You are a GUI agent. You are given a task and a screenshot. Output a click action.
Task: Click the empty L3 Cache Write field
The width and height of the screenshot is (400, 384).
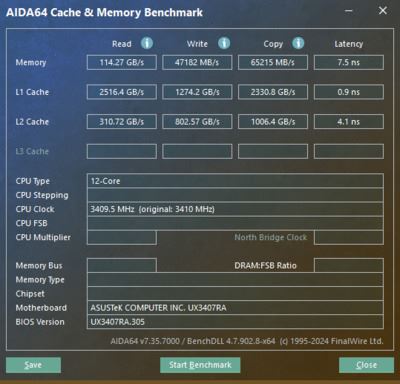(x=197, y=151)
